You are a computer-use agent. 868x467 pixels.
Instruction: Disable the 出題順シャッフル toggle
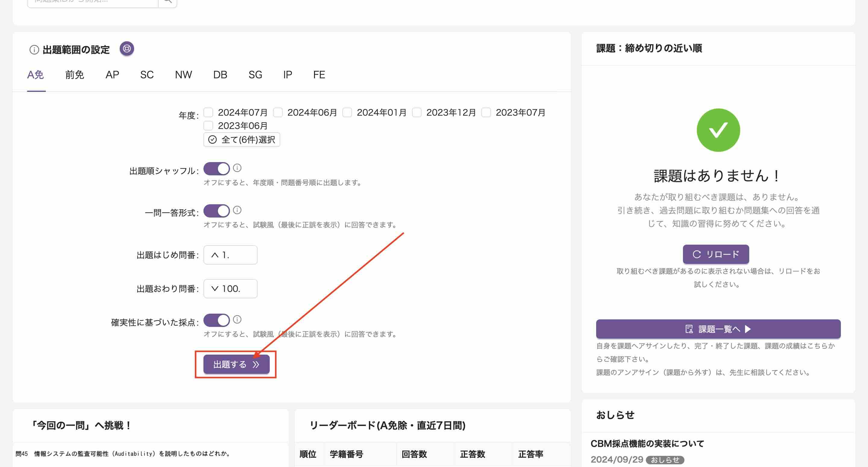point(216,169)
